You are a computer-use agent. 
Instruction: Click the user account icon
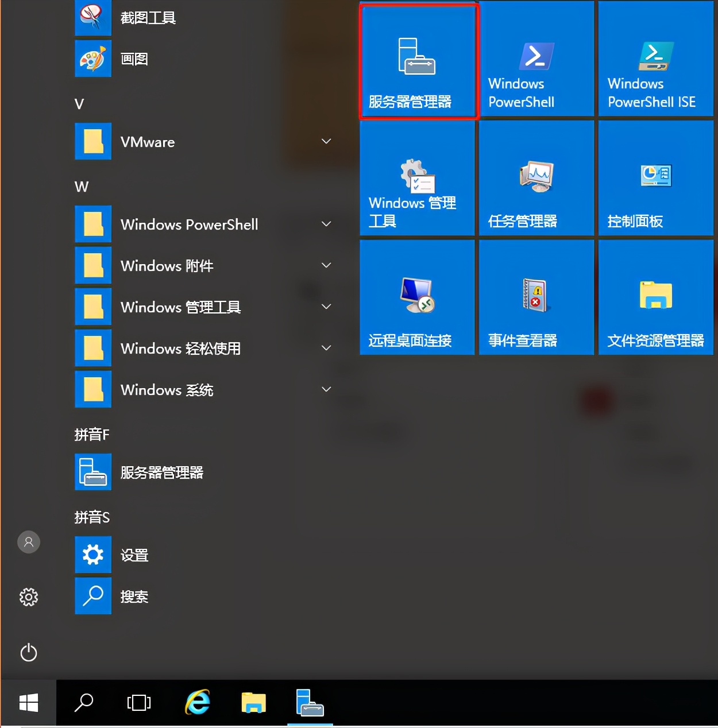[29, 541]
